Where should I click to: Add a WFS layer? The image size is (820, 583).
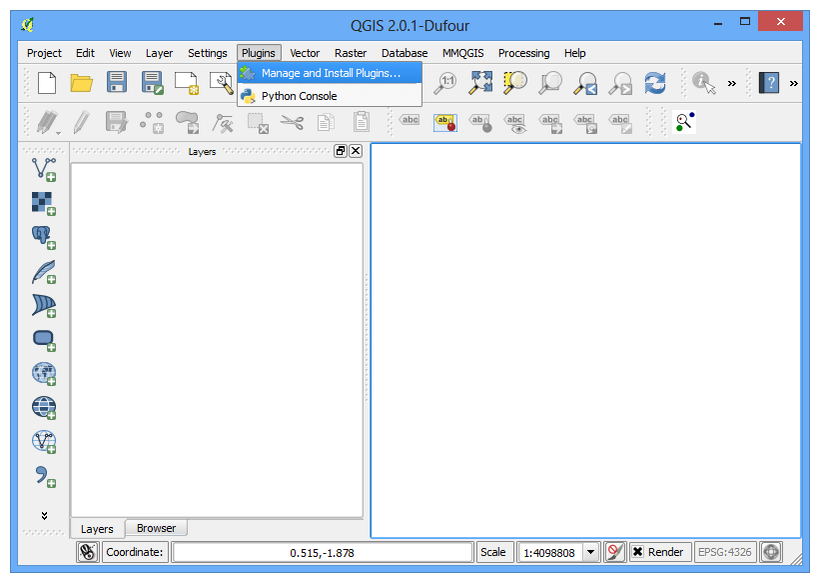44,441
